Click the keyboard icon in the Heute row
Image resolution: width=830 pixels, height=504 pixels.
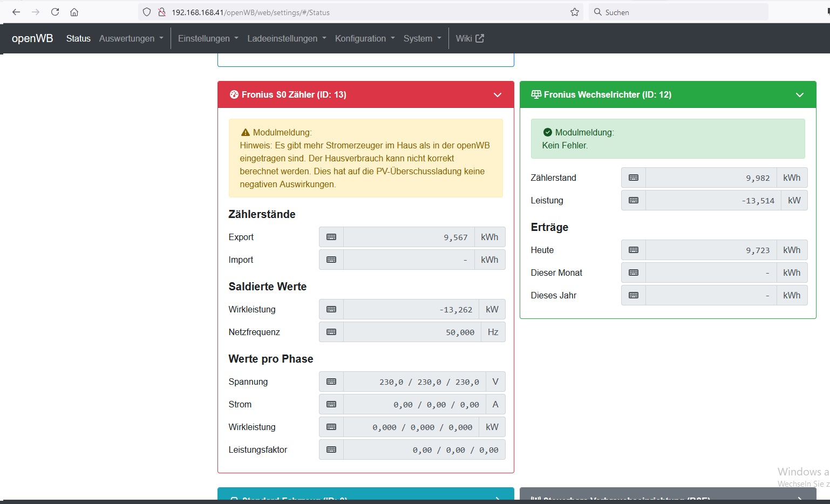(634, 250)
